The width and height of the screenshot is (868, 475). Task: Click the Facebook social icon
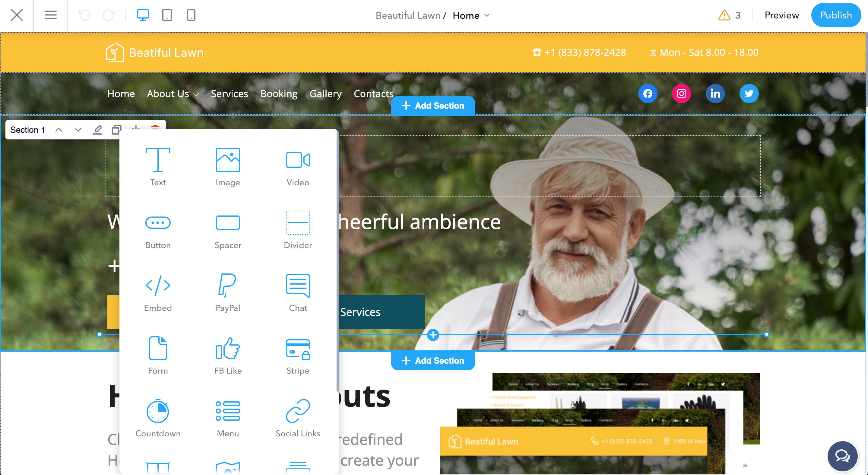click(x=648, y=93)
